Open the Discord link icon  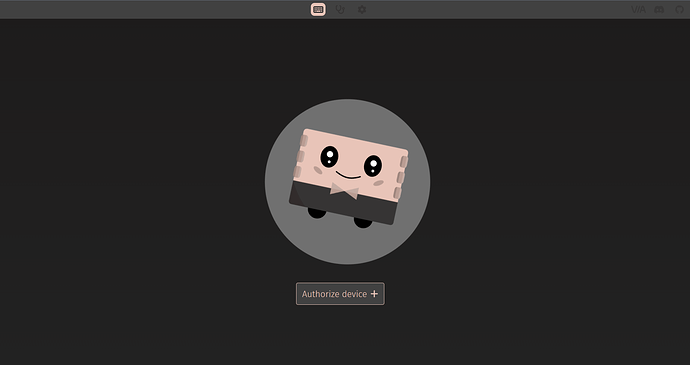point(659,9)
